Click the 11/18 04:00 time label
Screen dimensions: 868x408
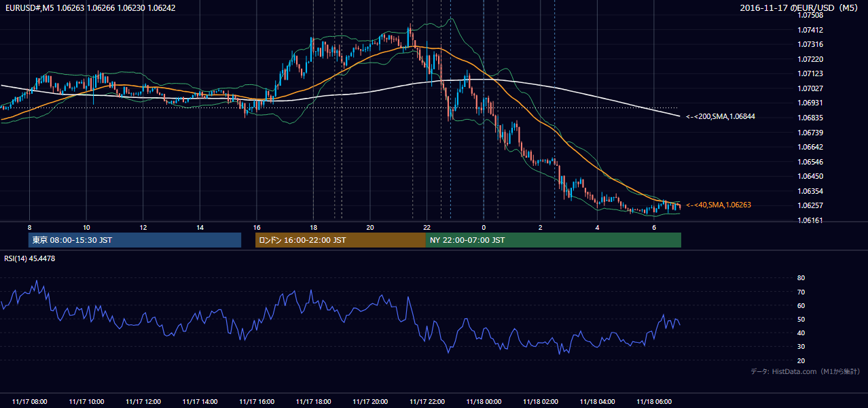click(597, 402)
